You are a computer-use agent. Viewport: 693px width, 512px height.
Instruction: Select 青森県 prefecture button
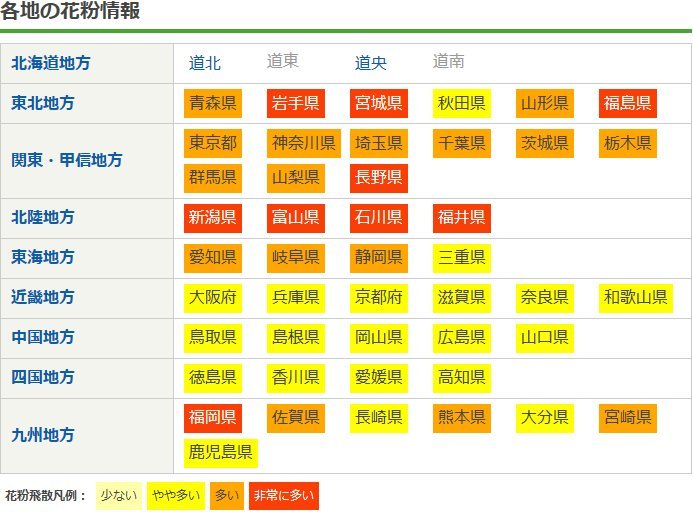[x=213, y=103]
